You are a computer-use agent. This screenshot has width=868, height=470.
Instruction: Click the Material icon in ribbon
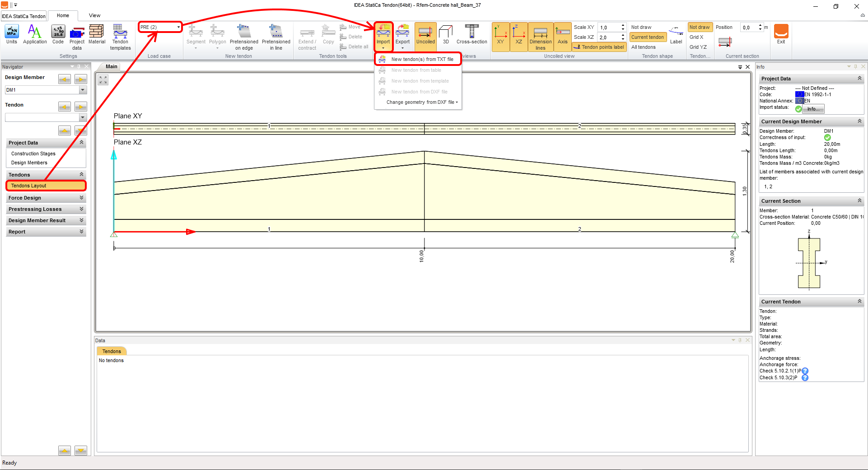point(97,35)
